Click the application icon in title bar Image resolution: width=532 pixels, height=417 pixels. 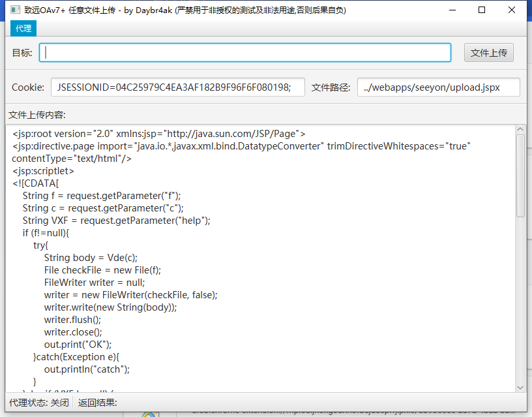click(x=15, y=10)
